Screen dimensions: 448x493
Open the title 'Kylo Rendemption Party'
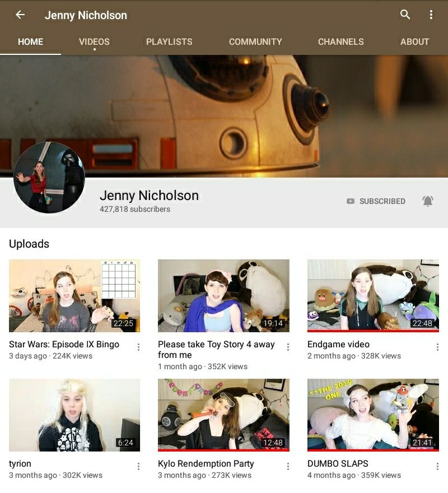point(206,464)
